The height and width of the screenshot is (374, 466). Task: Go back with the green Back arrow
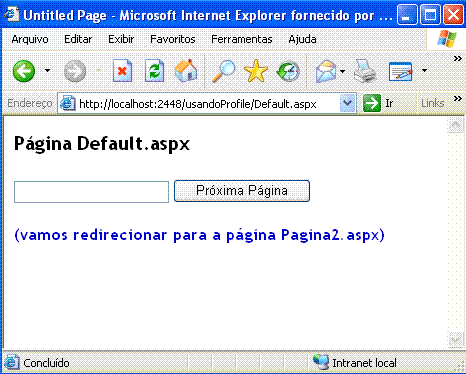[24, 71]
